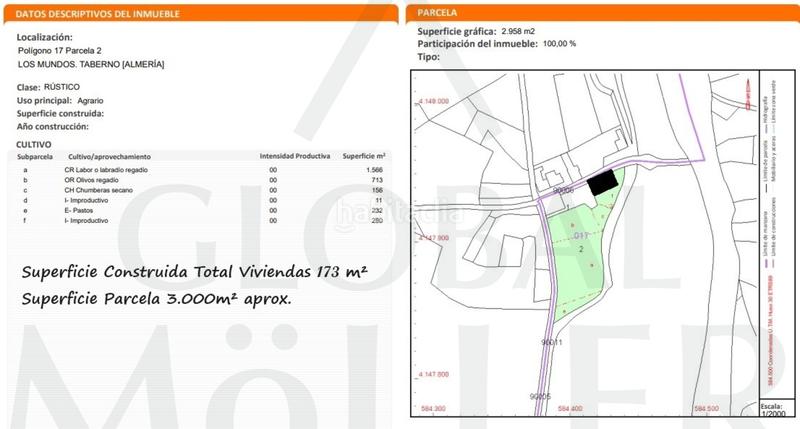Click the Polígono 17 Parcela 2 text
Viewport: 800px width, 429px height.
tap(62, 50)
